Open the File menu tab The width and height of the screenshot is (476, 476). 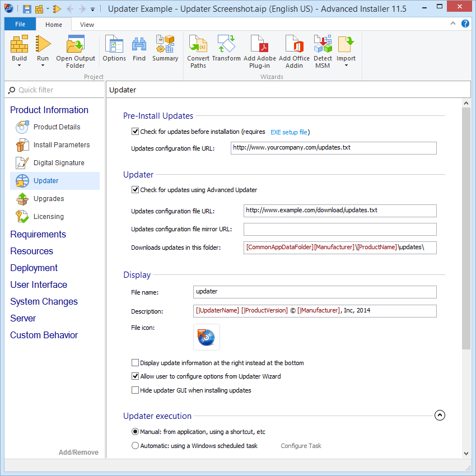20,25
